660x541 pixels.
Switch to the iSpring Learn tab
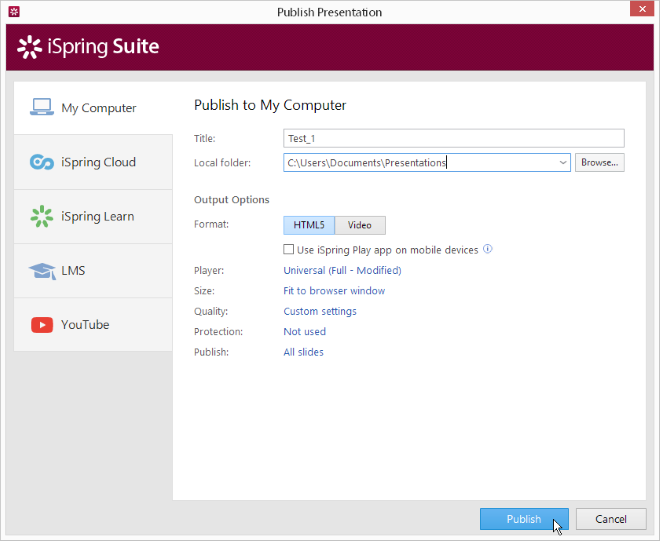click(93, 216)
